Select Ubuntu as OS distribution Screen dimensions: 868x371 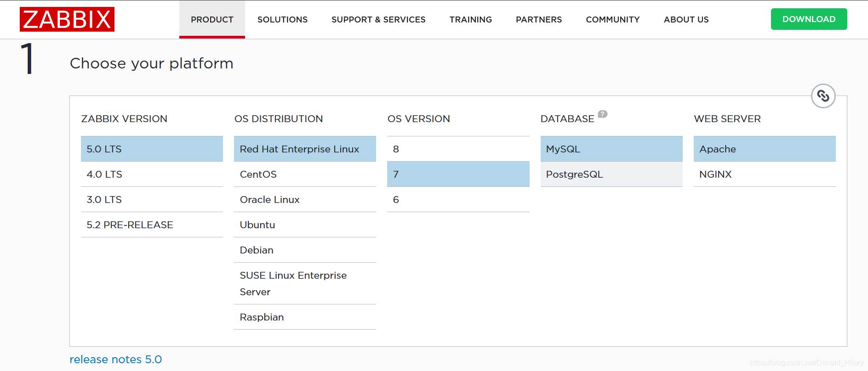point(305,225)
